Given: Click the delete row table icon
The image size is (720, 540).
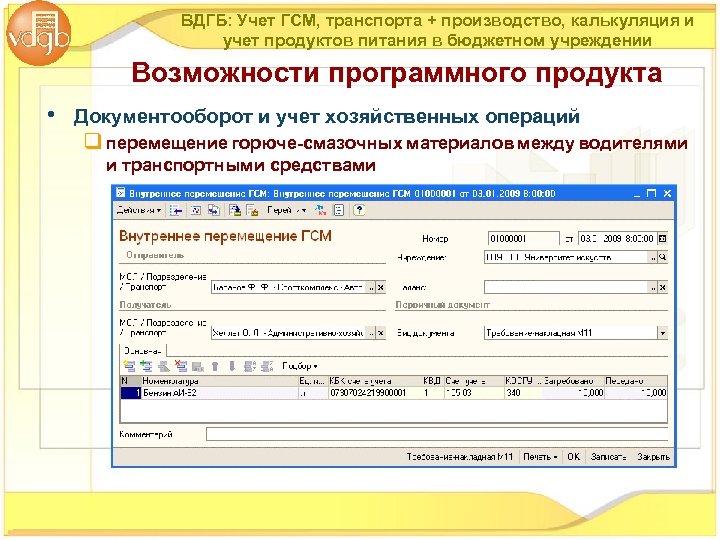Looking at the screenshot, I should pyautogui.click(x=181, y=366).
